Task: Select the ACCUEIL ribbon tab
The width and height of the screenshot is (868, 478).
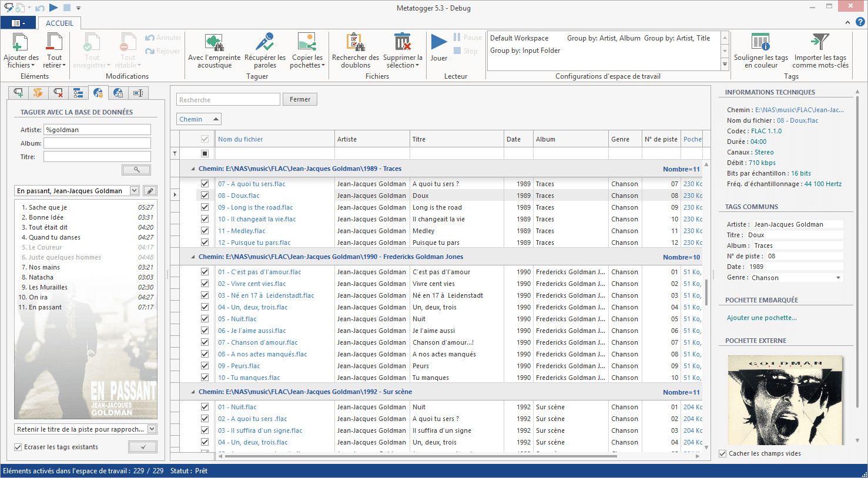Action: [x=59, y=23]
